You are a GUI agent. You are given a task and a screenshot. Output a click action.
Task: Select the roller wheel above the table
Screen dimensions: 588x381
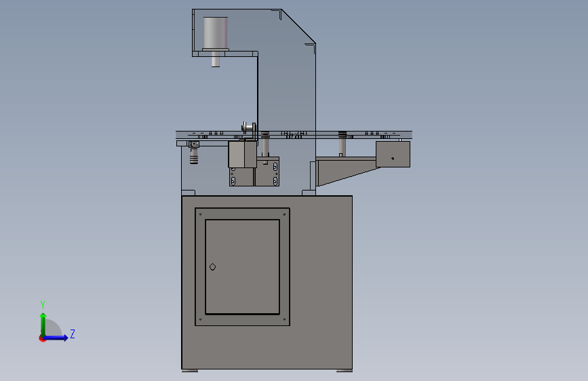pyautogui.click(x=248, y=128)
